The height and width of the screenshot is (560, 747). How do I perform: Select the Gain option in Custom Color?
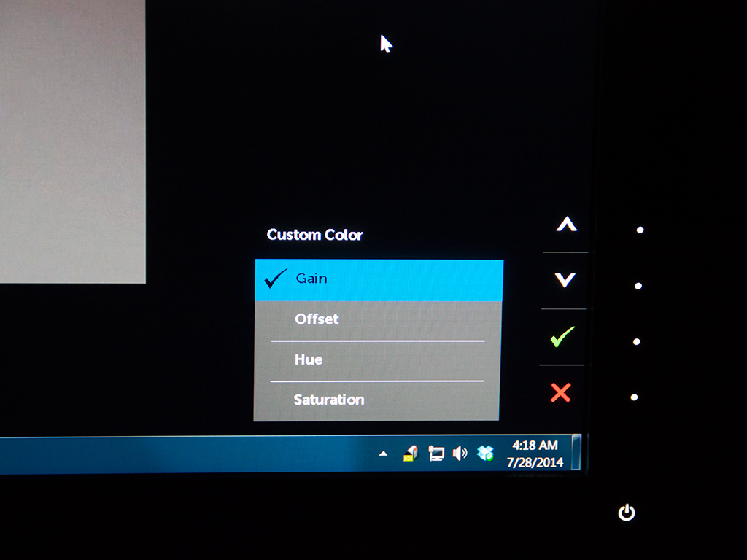[x=379, y=280]
